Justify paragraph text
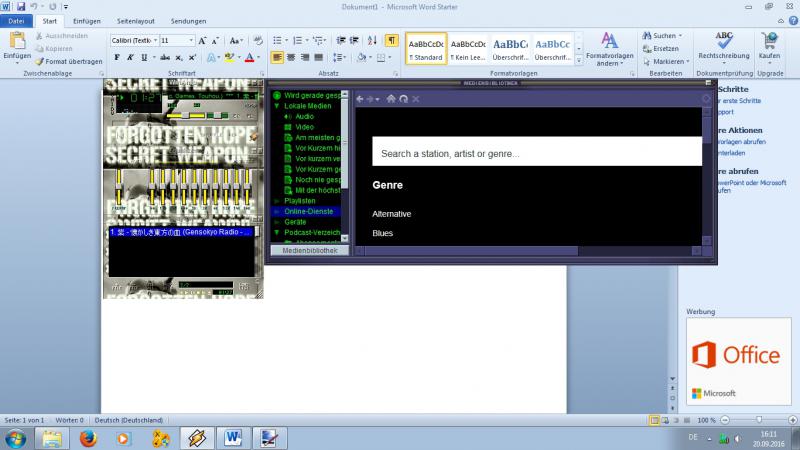800x450 pixels. point(318,58)
